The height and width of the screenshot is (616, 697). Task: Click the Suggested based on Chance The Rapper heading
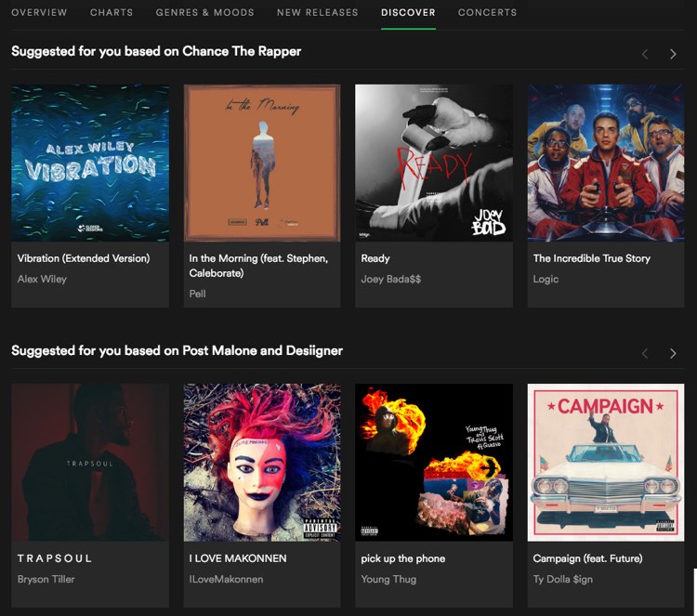coord(156,51)
